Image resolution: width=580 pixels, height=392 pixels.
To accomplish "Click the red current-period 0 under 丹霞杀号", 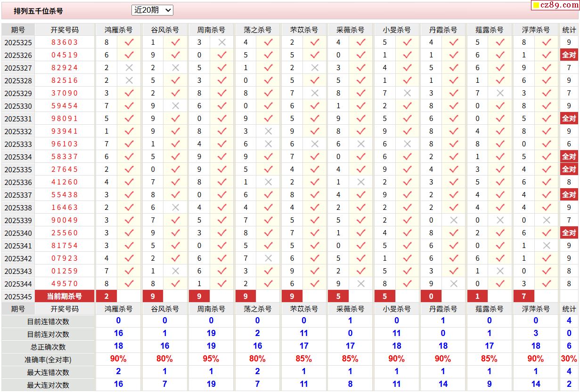I will click(431, 296).
